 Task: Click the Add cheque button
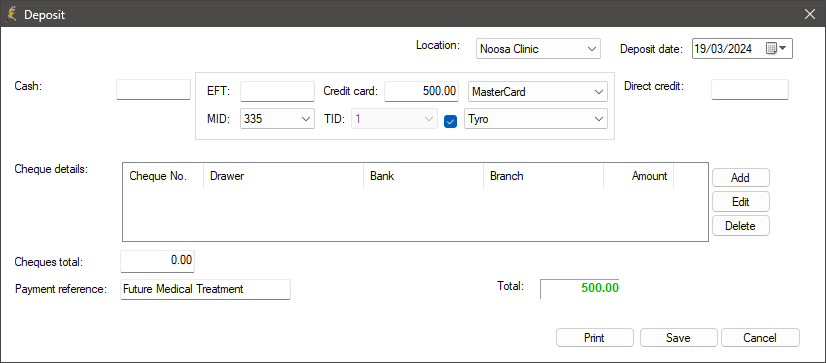pos(741,178)
